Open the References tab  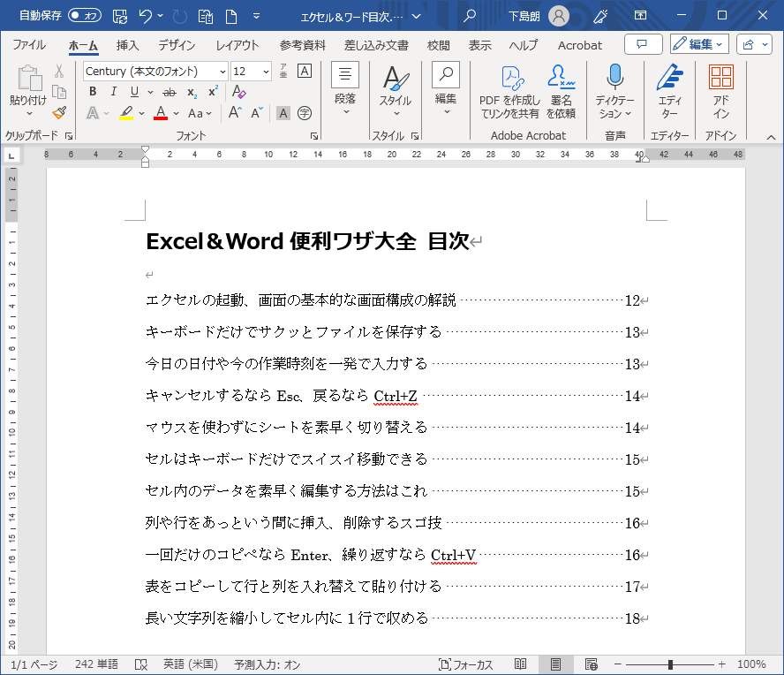[x=303, y=45]
